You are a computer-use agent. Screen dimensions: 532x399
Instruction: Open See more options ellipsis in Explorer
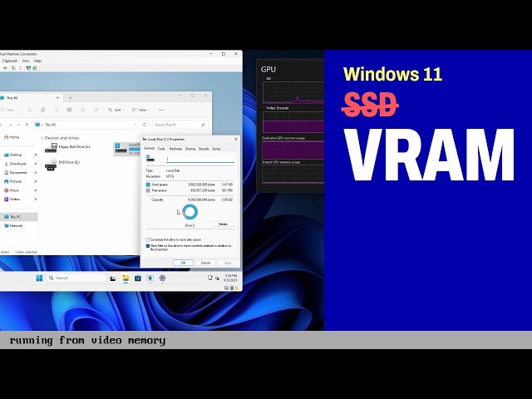click(161, 110)
